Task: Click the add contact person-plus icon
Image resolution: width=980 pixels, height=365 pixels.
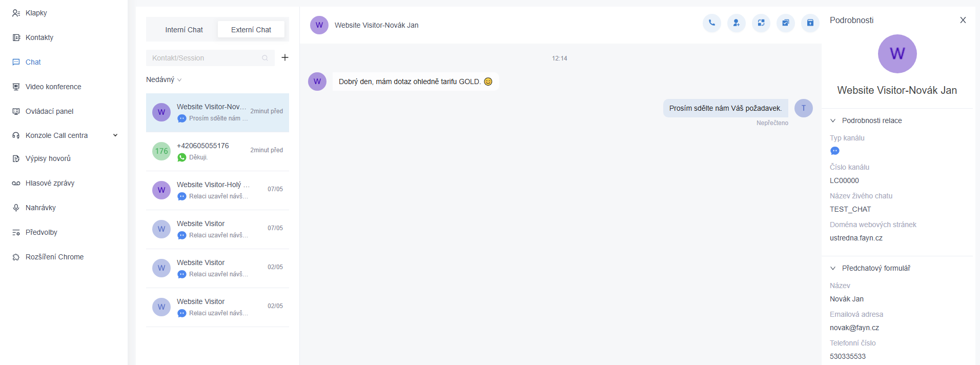Action: (736, 23)
